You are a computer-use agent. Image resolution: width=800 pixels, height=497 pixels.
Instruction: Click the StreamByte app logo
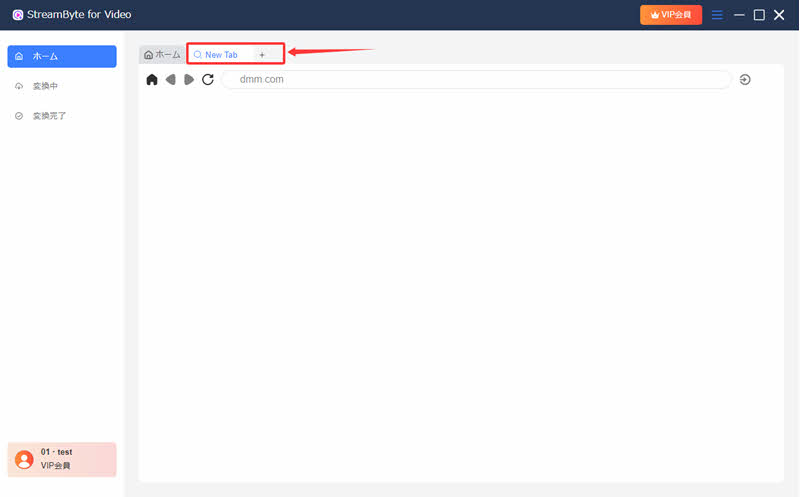pyautogui.click(x=18, y=15)
